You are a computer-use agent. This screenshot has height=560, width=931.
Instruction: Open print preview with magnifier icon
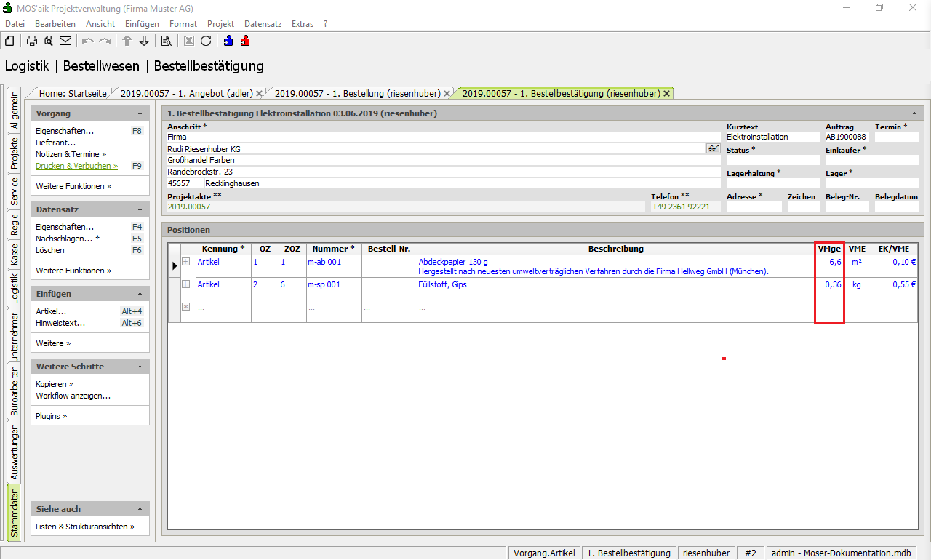pyautogui.click(x=49, y=41)
